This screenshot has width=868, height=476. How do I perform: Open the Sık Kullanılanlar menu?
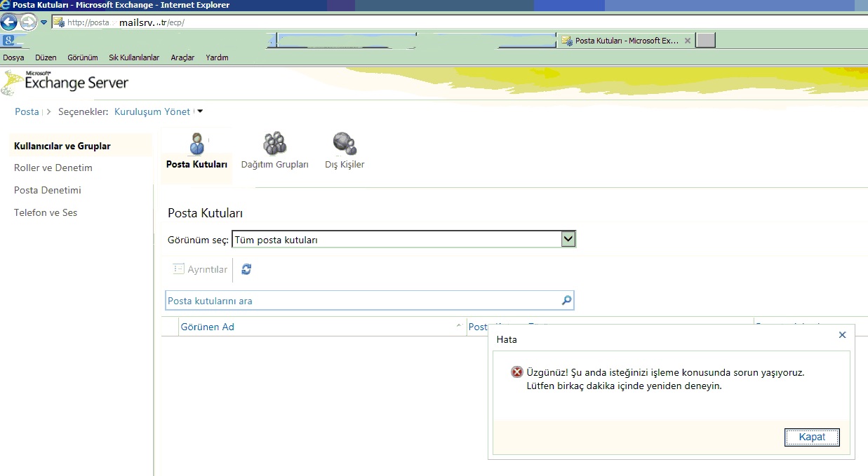pos(134,57)
